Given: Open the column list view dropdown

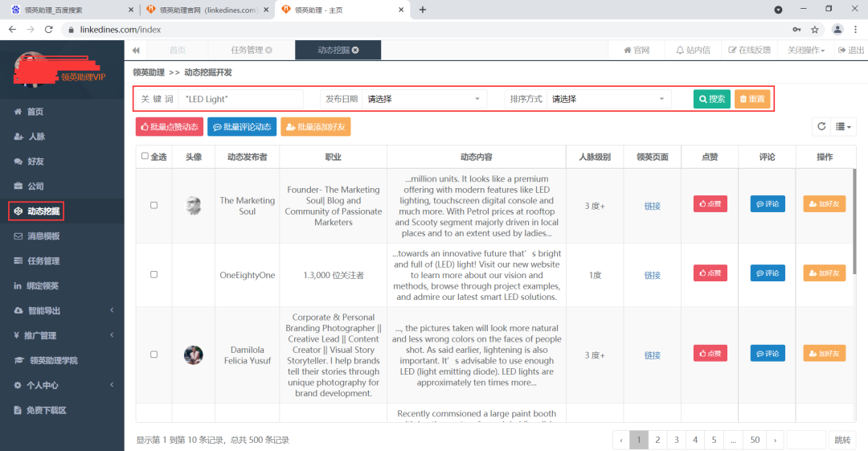Looking at the screenshot, I should coord(844,126).
